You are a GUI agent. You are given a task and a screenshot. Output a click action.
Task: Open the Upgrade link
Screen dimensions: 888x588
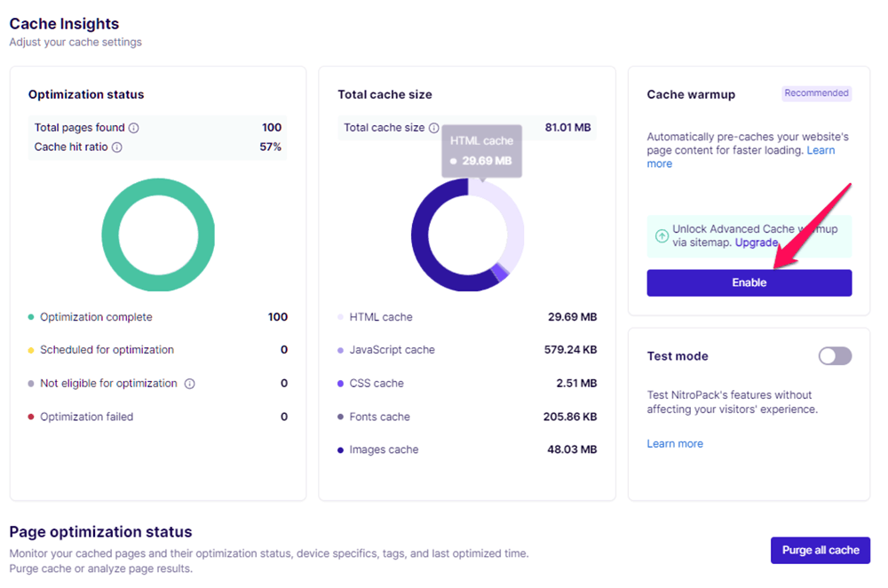tap(755, 242)
